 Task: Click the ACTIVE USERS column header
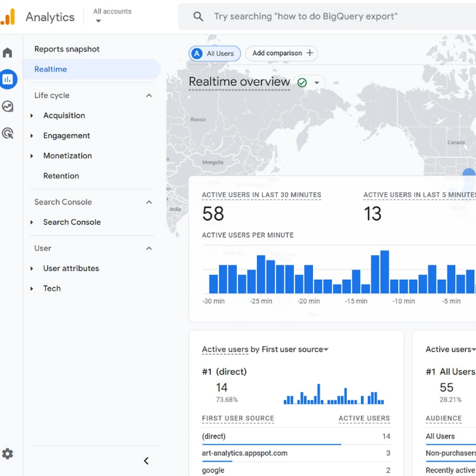click(x=364, y=418)
